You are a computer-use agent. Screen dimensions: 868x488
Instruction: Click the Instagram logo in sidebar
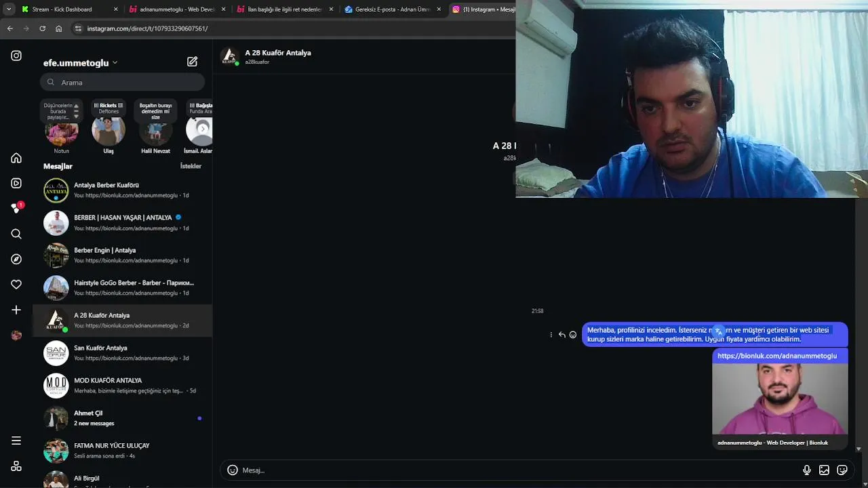16,56
